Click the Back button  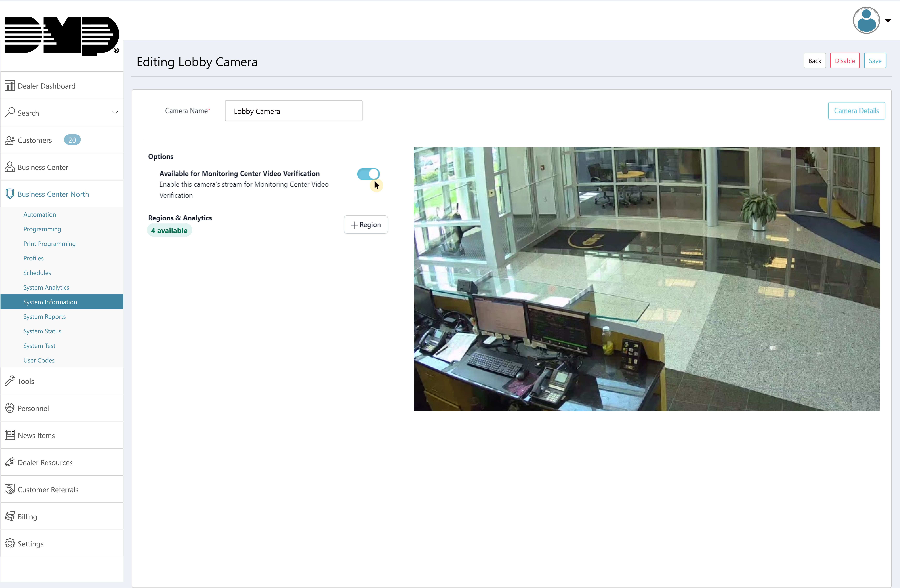coord(815,61)
